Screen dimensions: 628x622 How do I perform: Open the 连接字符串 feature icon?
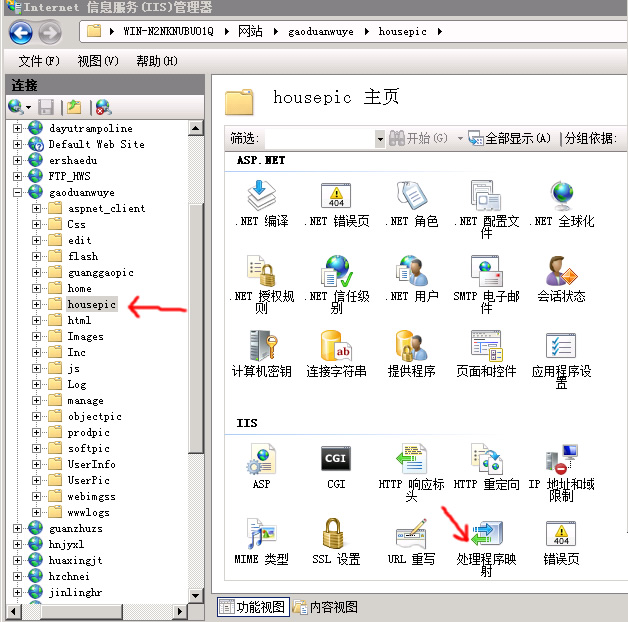coord(335,347)
